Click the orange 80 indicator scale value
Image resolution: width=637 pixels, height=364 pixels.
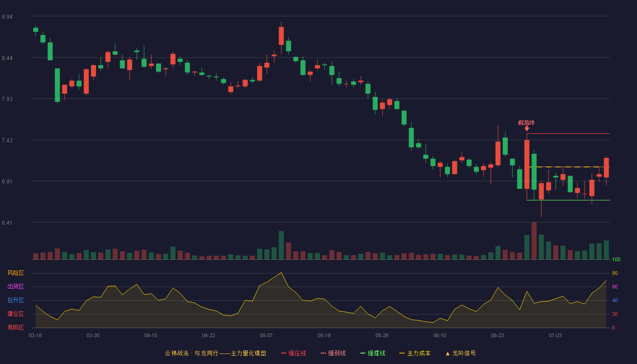pos(615,273)
